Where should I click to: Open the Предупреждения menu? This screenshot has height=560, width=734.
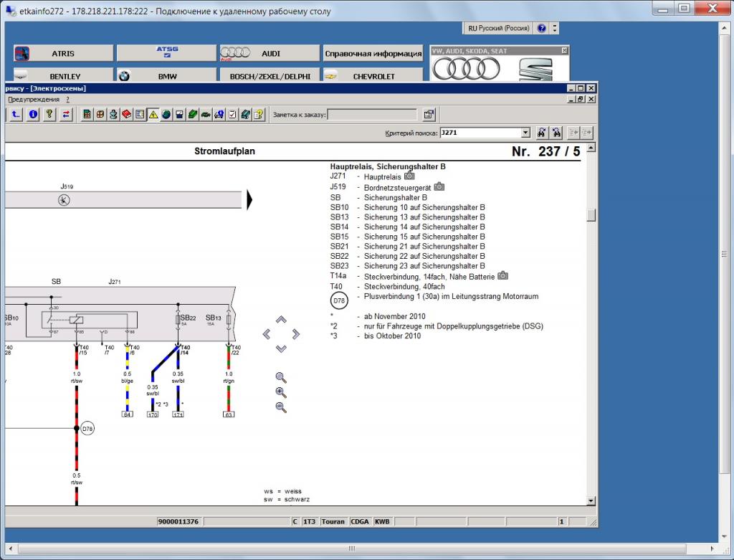(34, 99)
